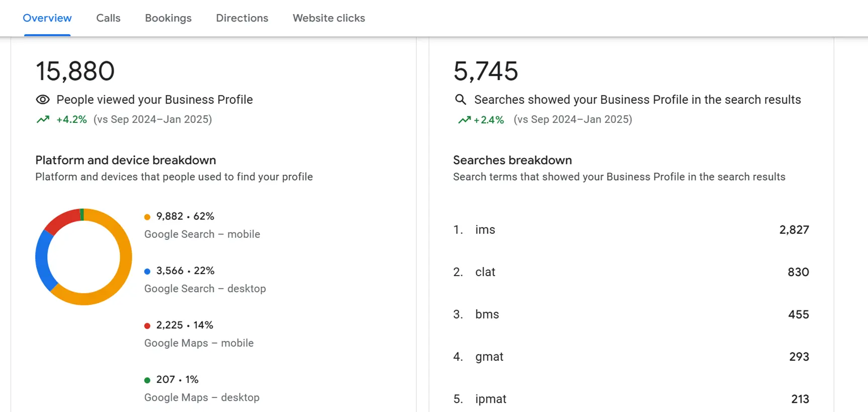Select the yellow dot for Google Search mobile
868x412 pixels.
point(147,217)
